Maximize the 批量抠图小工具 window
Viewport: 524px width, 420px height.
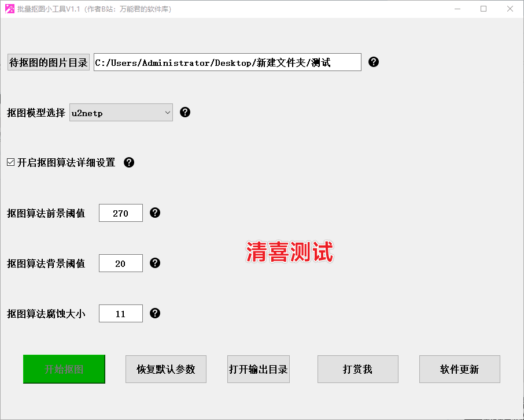click(484, 9)
